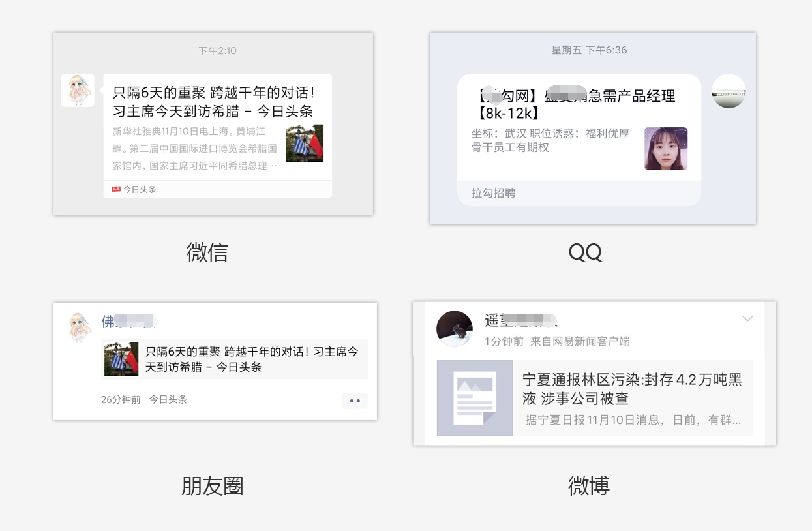Screen dimensions: 812x531
Task: Open the Weibo headline 宁夏通报林区污染
Action: [632, 389]
